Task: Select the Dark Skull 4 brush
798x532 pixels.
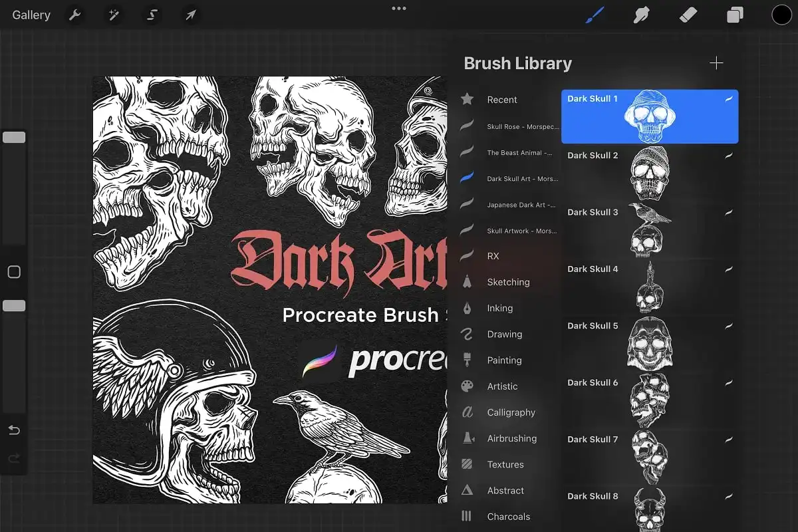Action: [650, 287]
